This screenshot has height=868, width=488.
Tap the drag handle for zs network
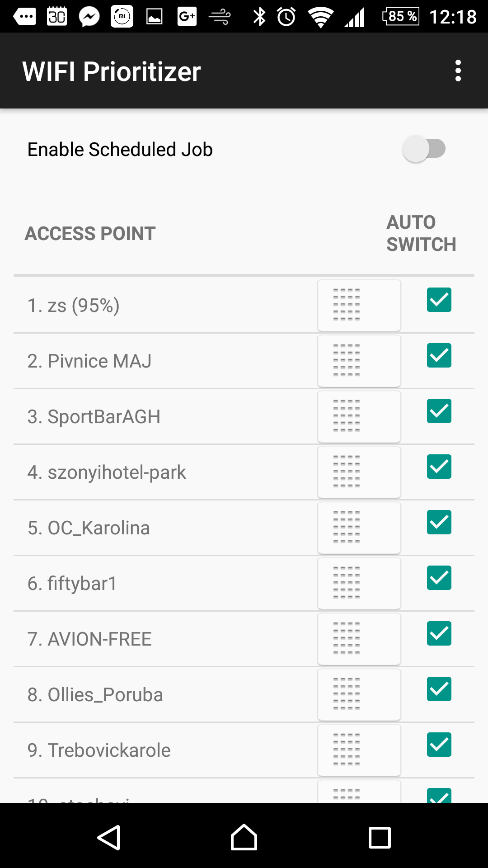point(359,305)
